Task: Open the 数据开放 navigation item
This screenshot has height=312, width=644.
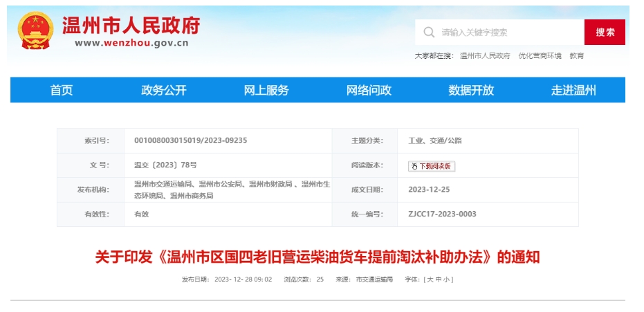Action: pyautogui.click(x=471, y=91)
